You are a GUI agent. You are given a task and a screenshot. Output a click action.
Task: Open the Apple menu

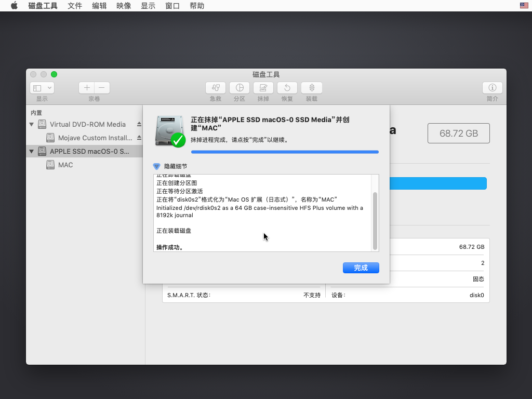(x=14, y=6)
